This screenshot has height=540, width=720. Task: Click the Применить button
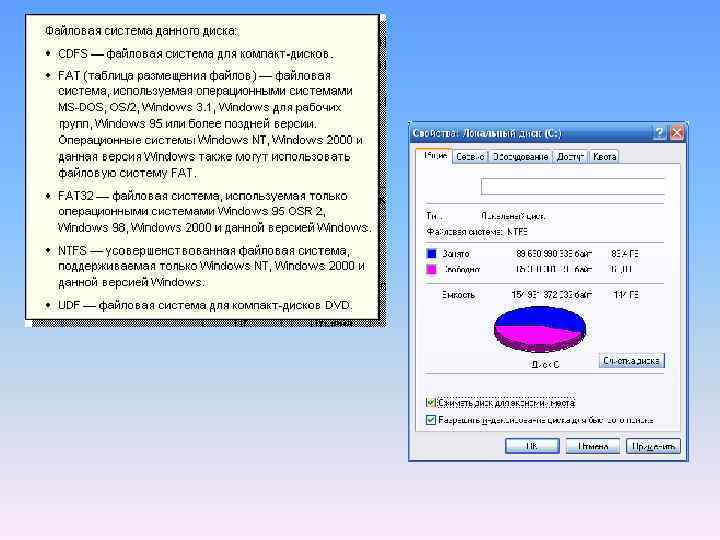click(653, 446)
